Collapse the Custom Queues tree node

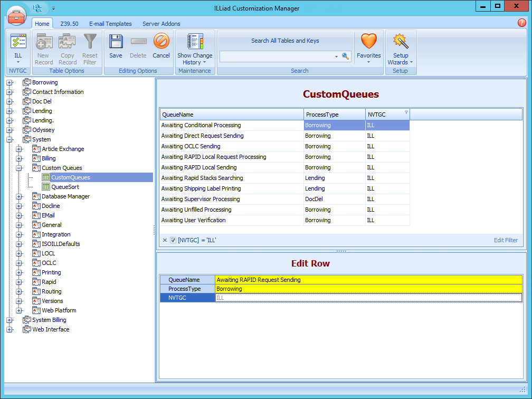18,168
